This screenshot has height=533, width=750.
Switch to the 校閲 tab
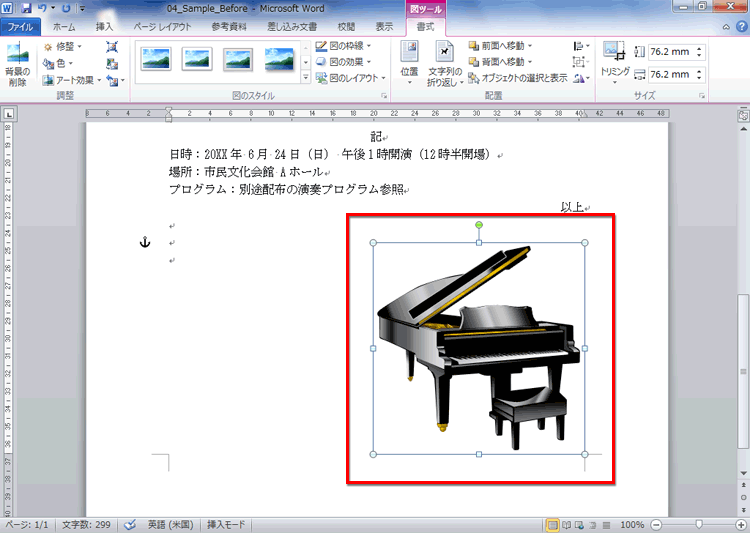click(346, 27)
